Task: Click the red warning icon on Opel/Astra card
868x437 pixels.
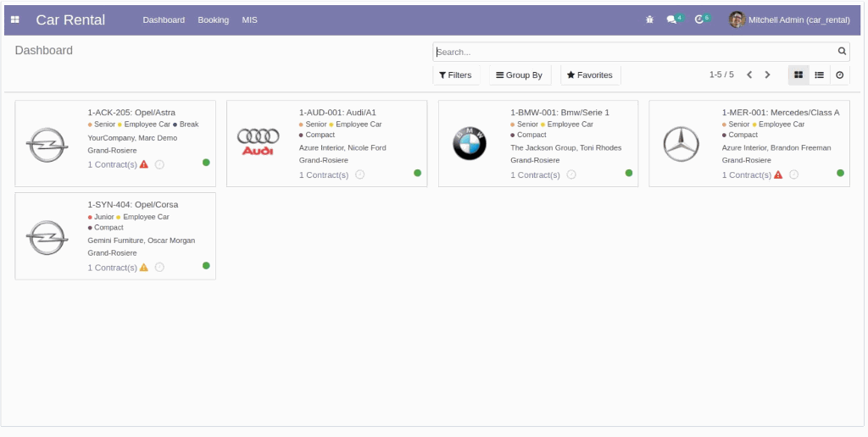Action: [x=144, y=164]
